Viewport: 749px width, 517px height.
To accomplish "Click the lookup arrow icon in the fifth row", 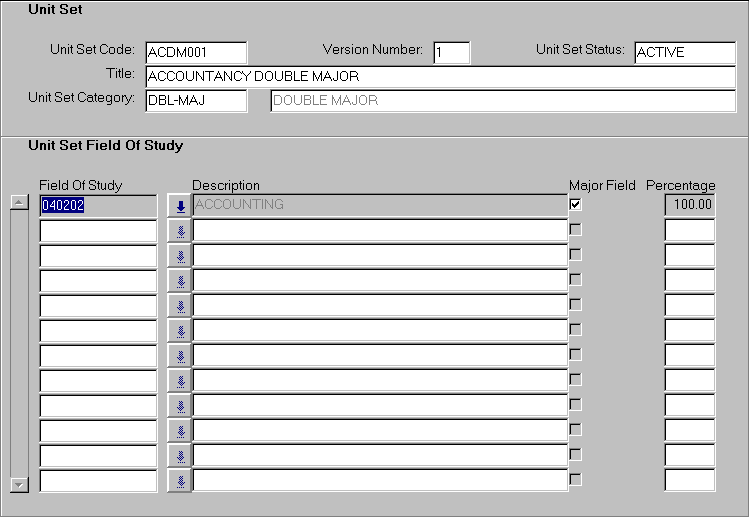I will click(180, 306).
